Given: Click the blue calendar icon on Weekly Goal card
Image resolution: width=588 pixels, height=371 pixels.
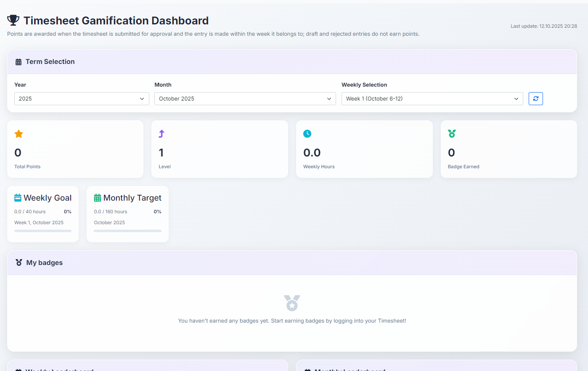Looking at the screenshot, I should pos(18,197).
